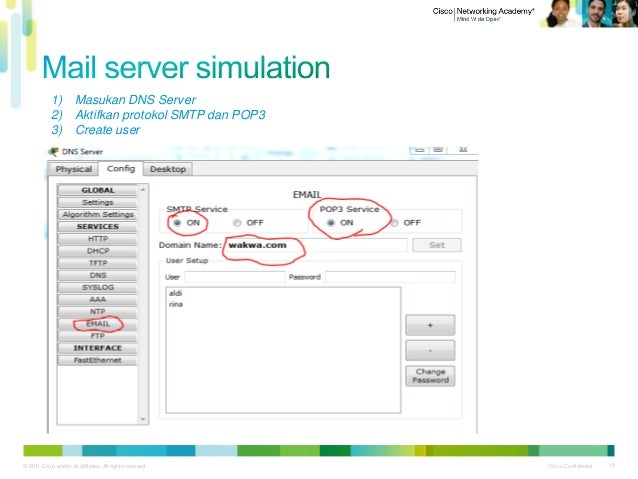Click the DNS Server window icon
Viewport: 638px width, 479px height.
53,151
